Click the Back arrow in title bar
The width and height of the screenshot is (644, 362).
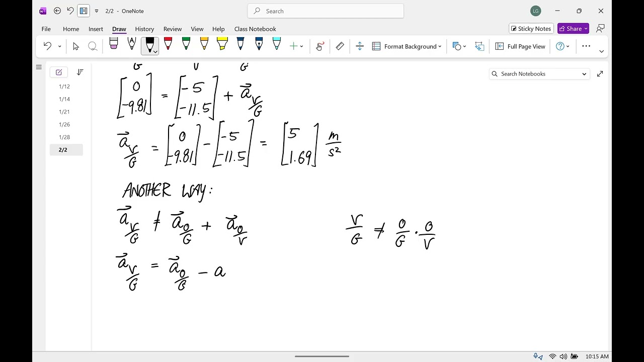point(57,11)
